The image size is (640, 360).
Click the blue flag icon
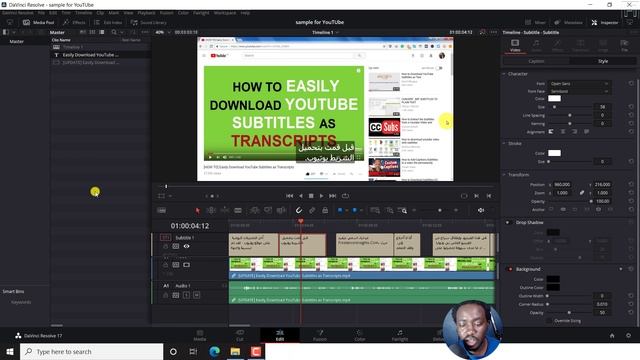[x=340, y=210]
